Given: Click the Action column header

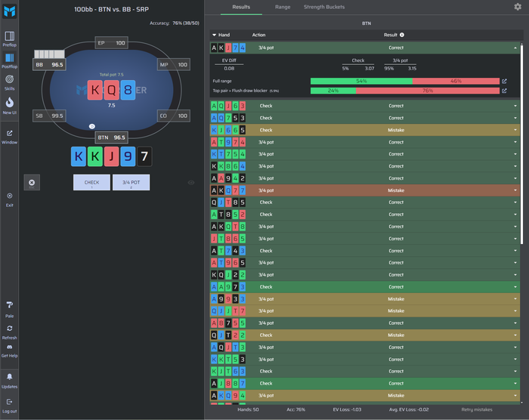Looking at the screenshot, I should point(258,35).
